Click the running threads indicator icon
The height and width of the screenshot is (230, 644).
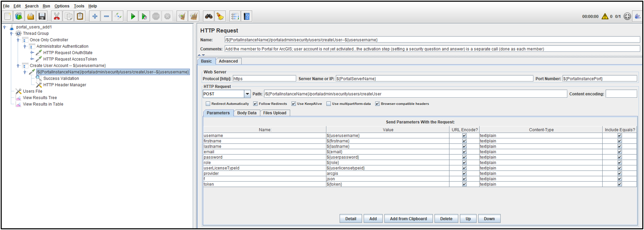coord(627,16)
